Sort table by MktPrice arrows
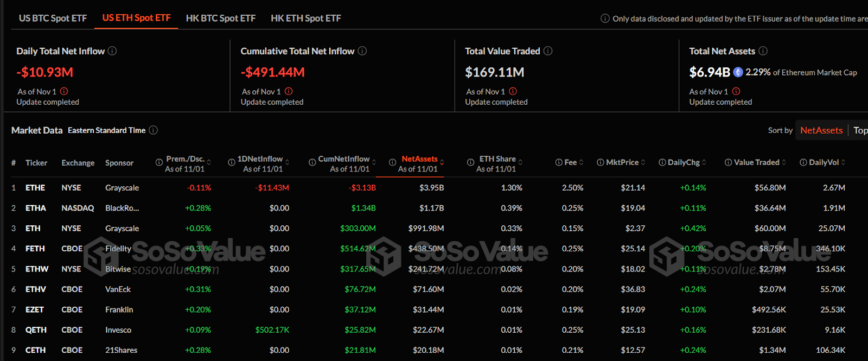Image resolution: width=868 pixels, height=361 pixels. (643, 162)
